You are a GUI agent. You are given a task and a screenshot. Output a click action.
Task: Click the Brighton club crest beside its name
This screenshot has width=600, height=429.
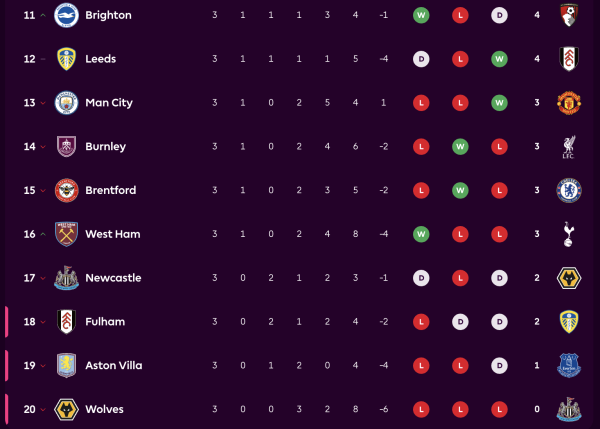67,15
